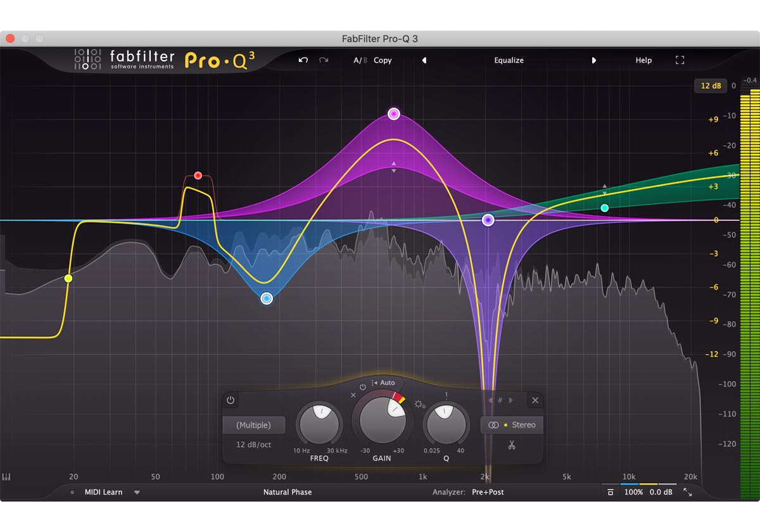Click the output level meter
Screen dimensions: 760x532
pyautogui.click(x=749, y=293)
